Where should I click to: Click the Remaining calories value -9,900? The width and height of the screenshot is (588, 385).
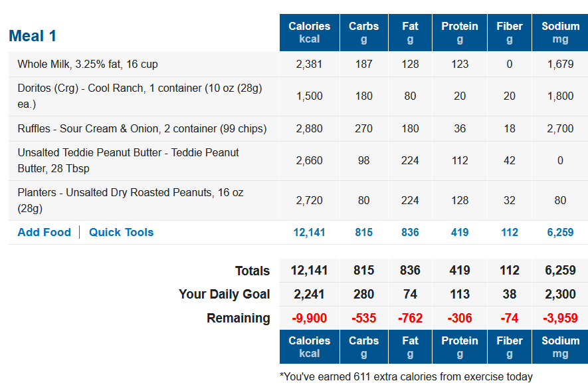click(310, 319)
